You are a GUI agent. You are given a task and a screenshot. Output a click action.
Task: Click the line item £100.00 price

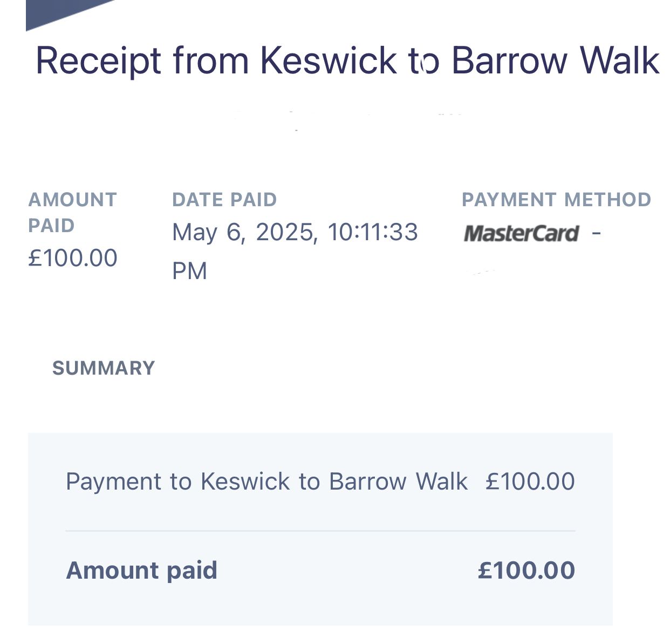tap(530, 482)
